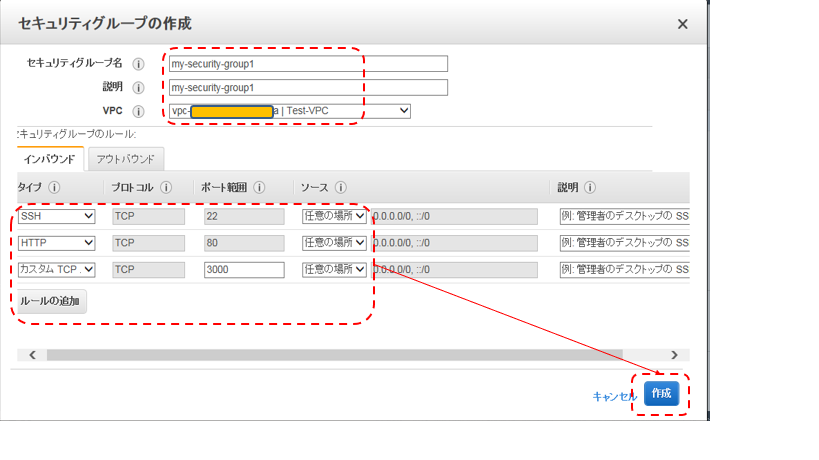
Task: Click description field in SSH rule row
Action: point(625,216)
